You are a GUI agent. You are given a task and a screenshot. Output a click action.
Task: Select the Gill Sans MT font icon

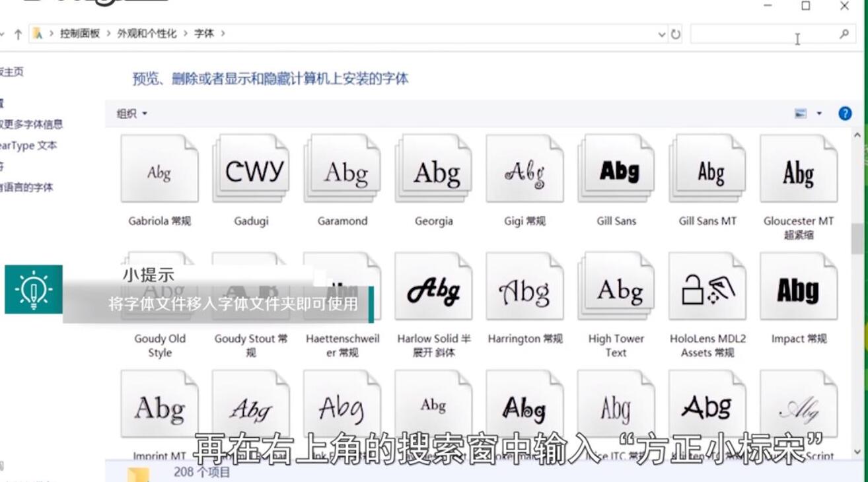click(x=707, y=168)
